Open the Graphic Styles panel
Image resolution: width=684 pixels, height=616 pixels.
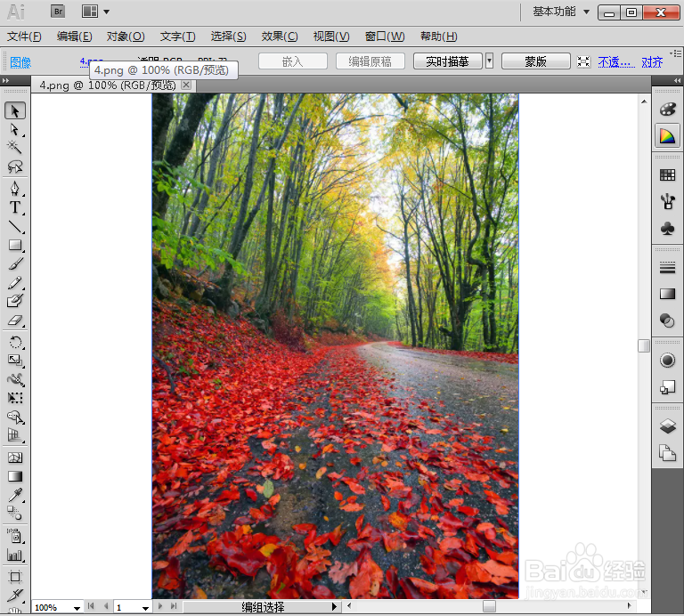coord(667,387)
